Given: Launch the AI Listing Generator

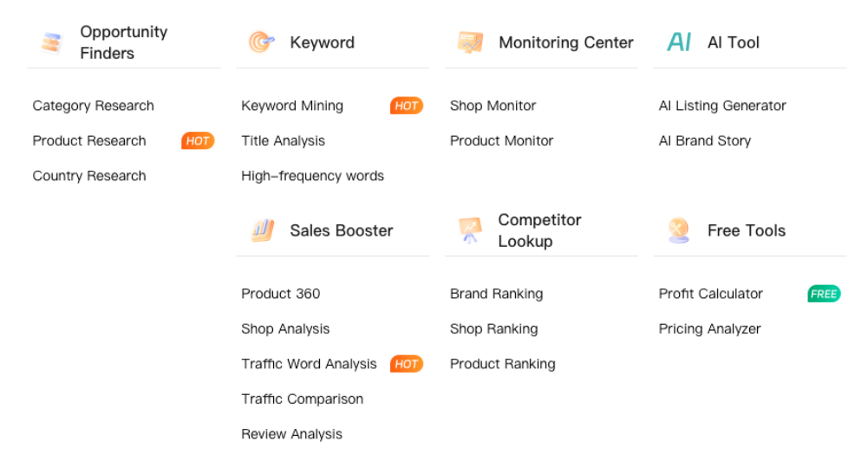Looking at the screenshot, I should [722, 106].
